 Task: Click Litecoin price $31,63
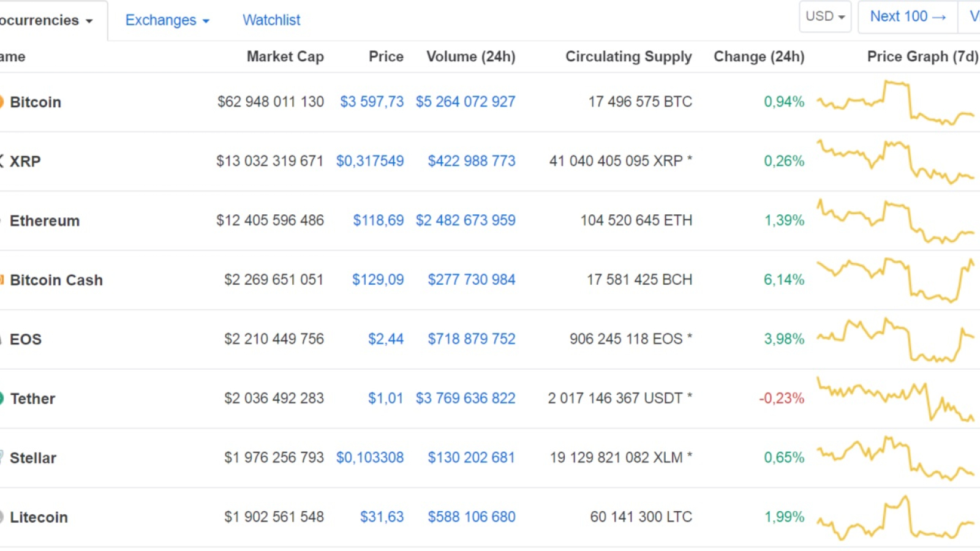382,517
